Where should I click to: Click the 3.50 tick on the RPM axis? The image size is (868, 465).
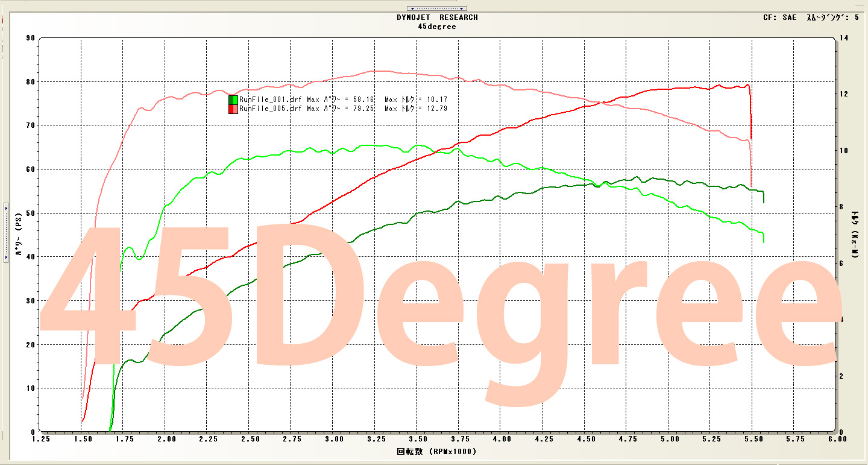(x=417, y=440)
